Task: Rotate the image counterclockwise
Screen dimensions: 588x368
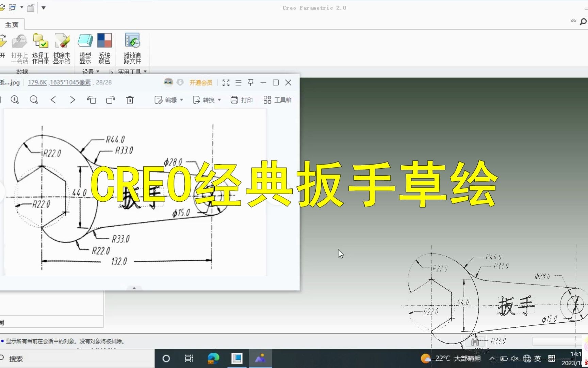Action: (x=92, y=100)
